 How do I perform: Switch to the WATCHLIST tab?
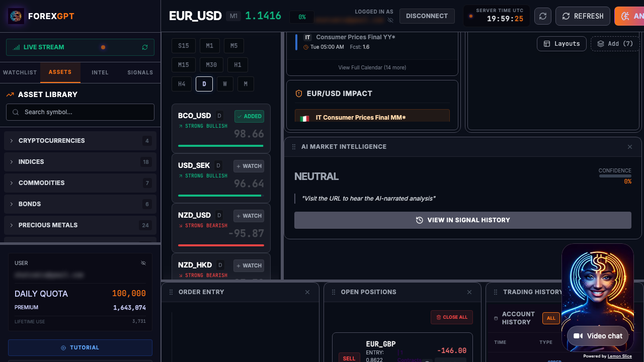point(20,72)
